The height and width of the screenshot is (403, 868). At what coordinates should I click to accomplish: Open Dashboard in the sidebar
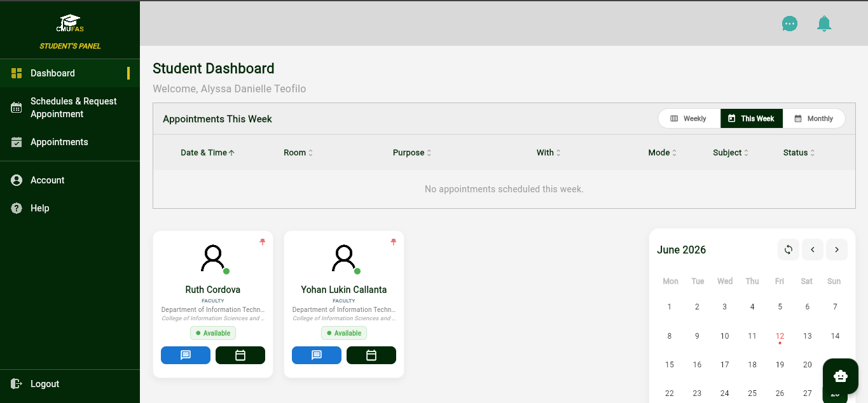(x=70, y=73)
